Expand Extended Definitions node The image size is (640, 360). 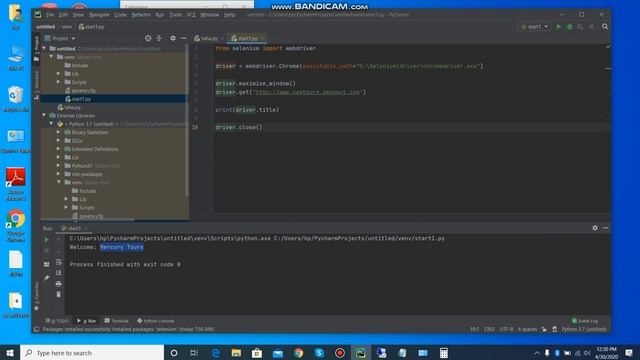click(59, 149)
